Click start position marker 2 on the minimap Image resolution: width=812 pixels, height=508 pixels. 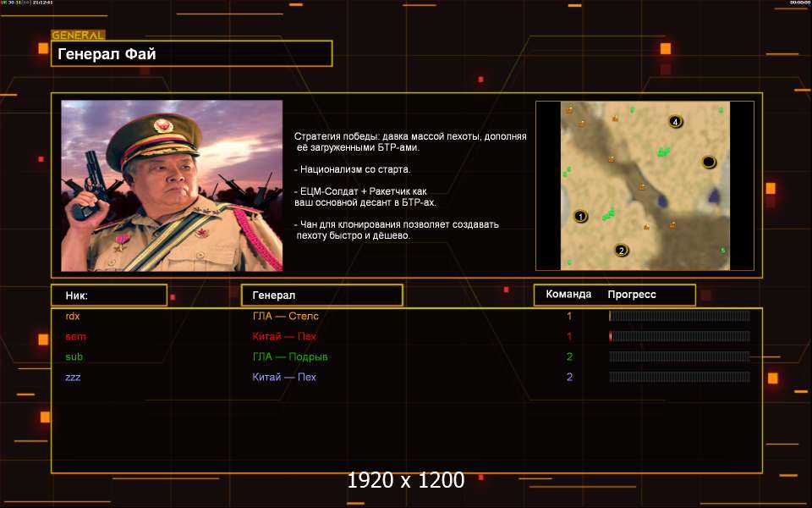pyautogui.click(x=622, y=251)
